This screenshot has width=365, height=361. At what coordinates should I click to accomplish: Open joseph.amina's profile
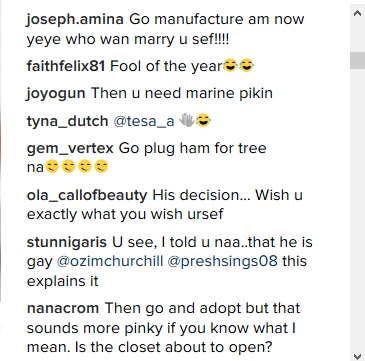coord(75,20)
